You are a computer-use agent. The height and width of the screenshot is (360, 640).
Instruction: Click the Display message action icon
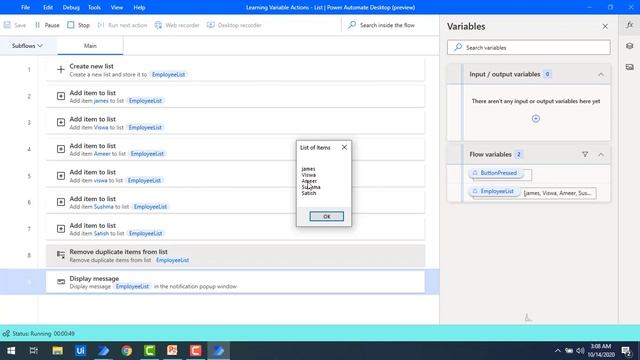[61, 282]
